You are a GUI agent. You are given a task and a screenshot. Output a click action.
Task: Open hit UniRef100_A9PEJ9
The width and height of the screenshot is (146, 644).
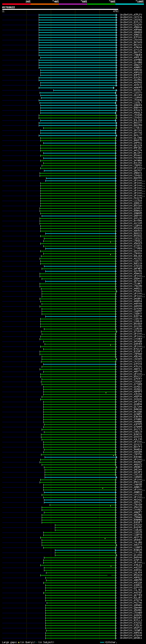(131, 58)
